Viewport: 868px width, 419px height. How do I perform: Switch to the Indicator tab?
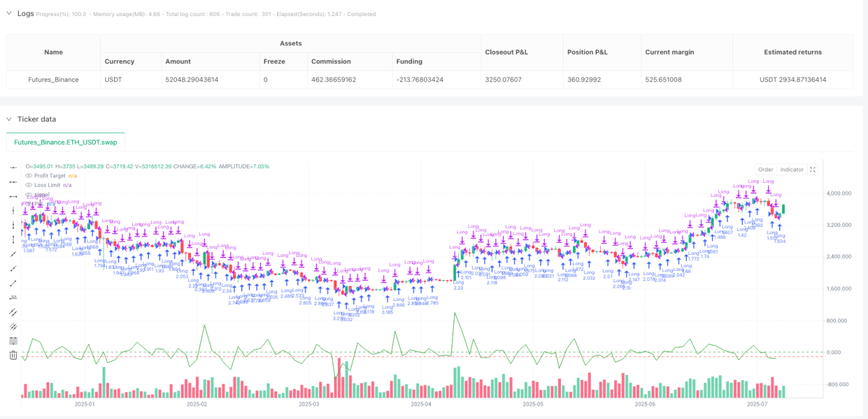792,169
